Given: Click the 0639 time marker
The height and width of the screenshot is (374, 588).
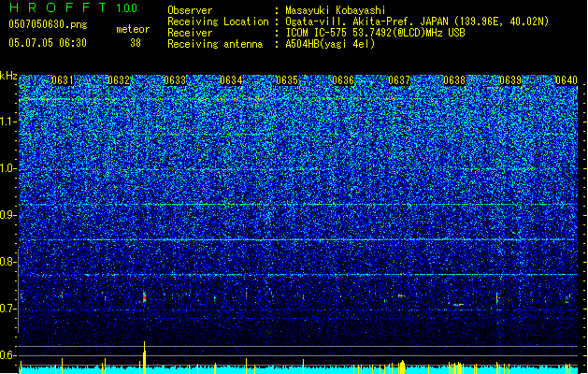Looking at the screenshot, I should pyautogui.click(x=510, y=80).
